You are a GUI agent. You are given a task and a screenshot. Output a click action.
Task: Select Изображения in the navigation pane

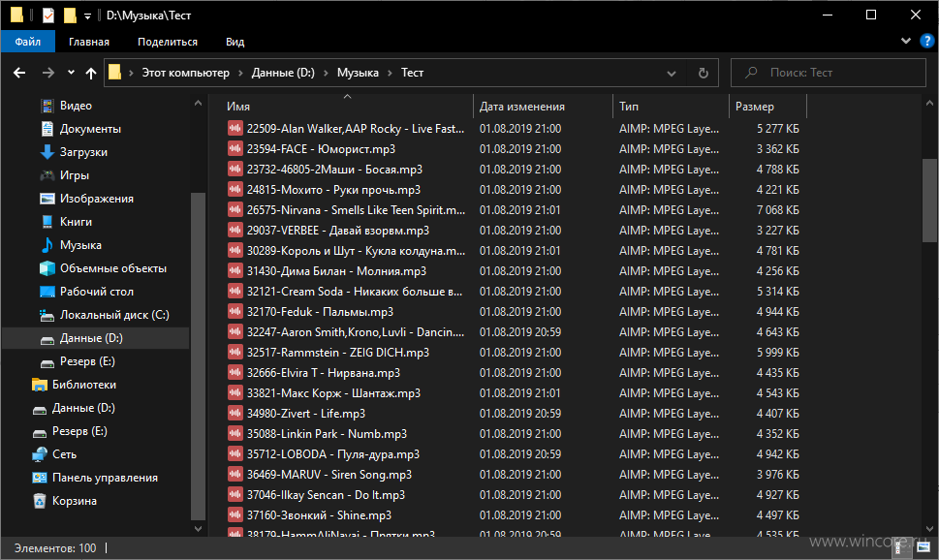coord(87,199)
